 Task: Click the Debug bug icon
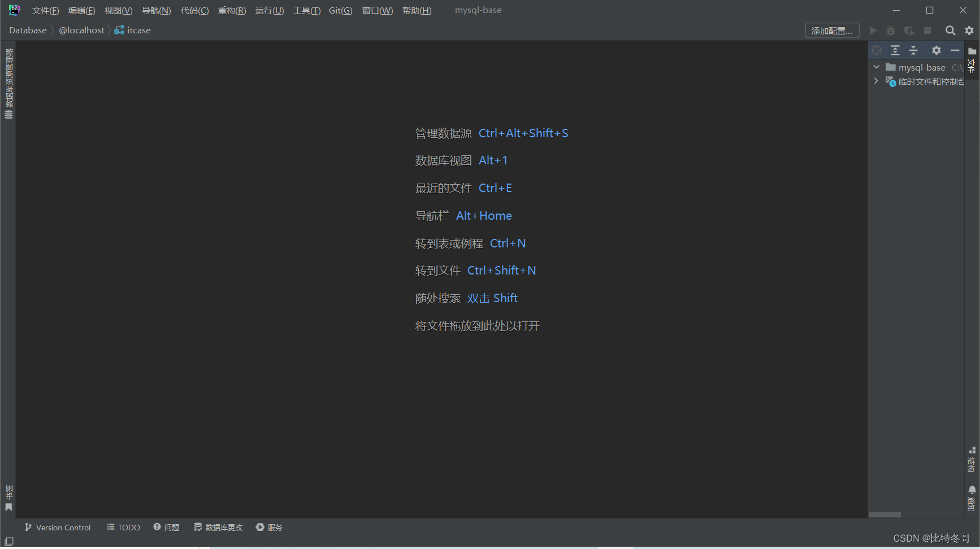pos(891,30)
